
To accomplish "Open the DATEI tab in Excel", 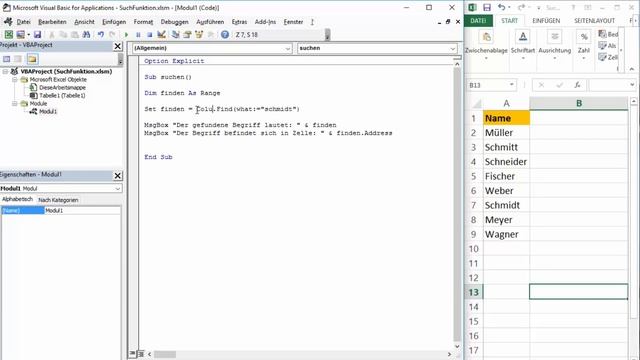I will [x=478, y=21].
